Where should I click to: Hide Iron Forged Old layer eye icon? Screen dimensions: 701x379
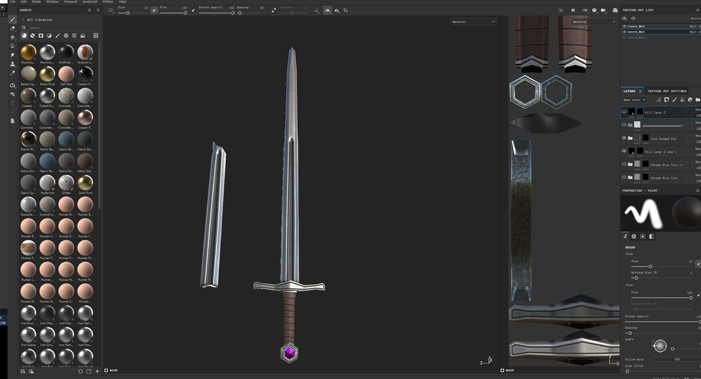624,138
